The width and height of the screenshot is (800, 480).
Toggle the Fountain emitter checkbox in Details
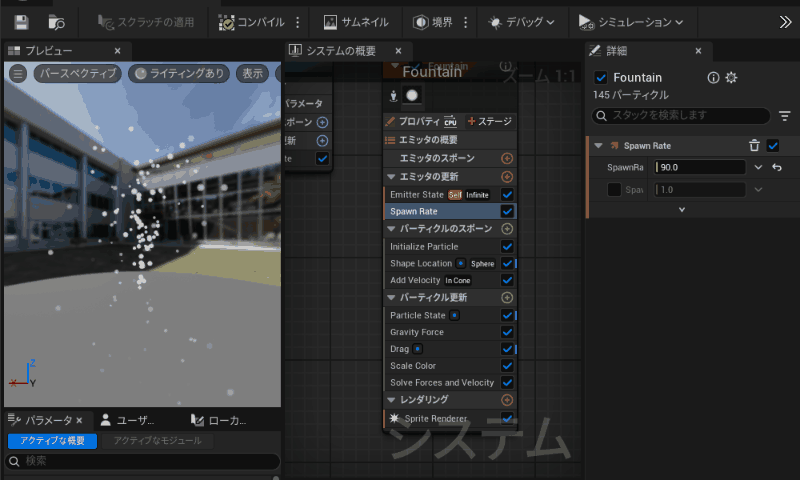pos(601,78)
